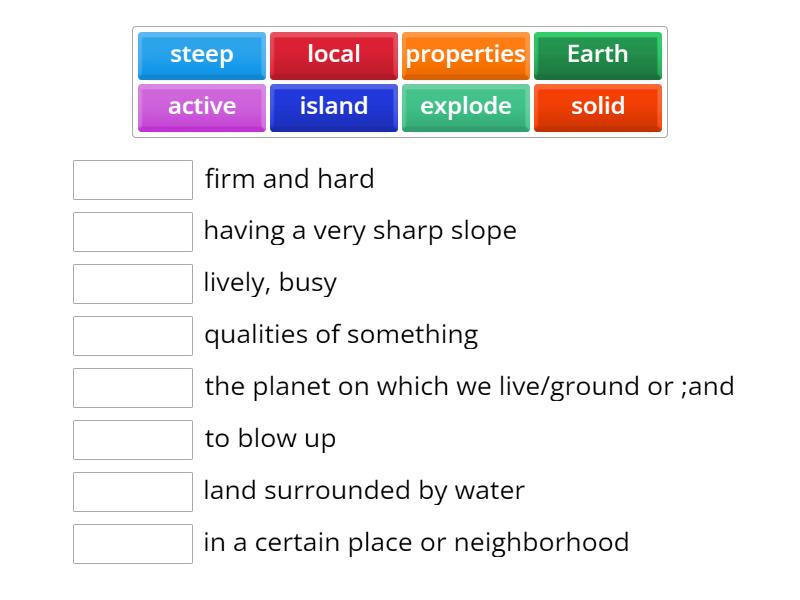Select the word tile 'island'

click(333, 107)
